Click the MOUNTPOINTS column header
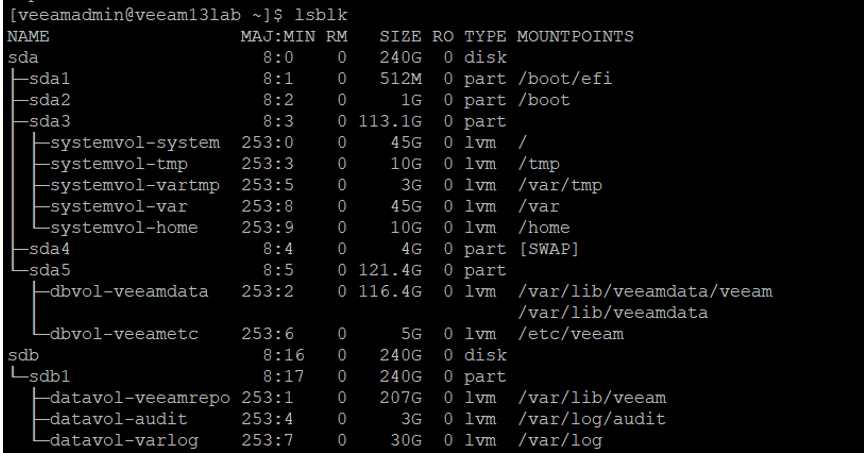This screenshot has width=864, height=453. (576, 36)
